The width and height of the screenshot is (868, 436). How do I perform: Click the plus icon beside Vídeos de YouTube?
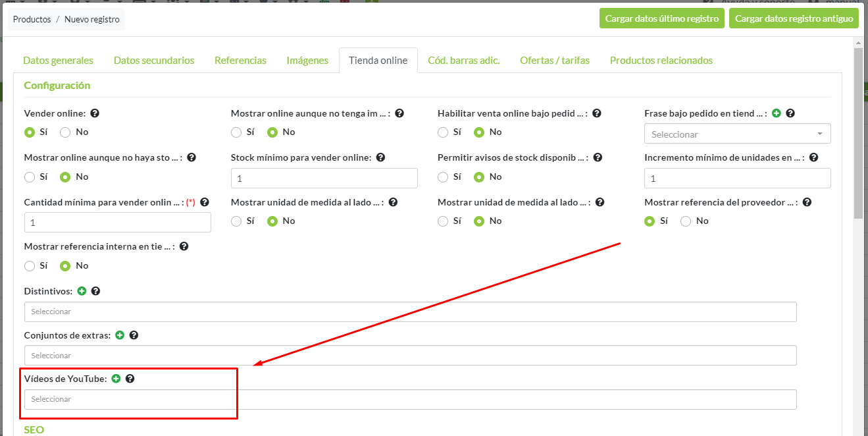(116, 378)
